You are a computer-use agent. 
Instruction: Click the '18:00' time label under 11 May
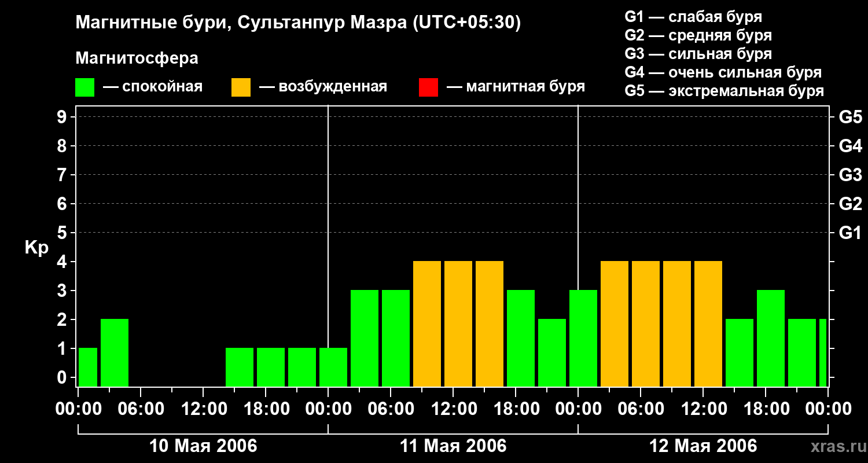pos(516,409)
